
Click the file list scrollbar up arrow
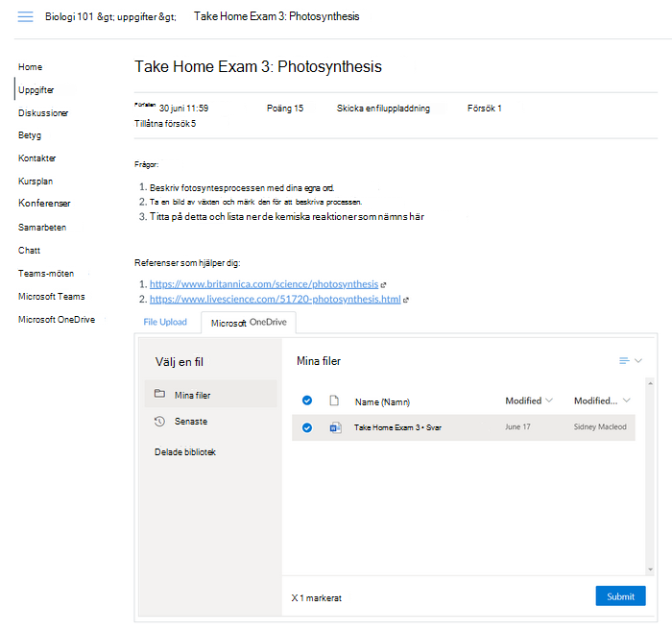(650, 383)
